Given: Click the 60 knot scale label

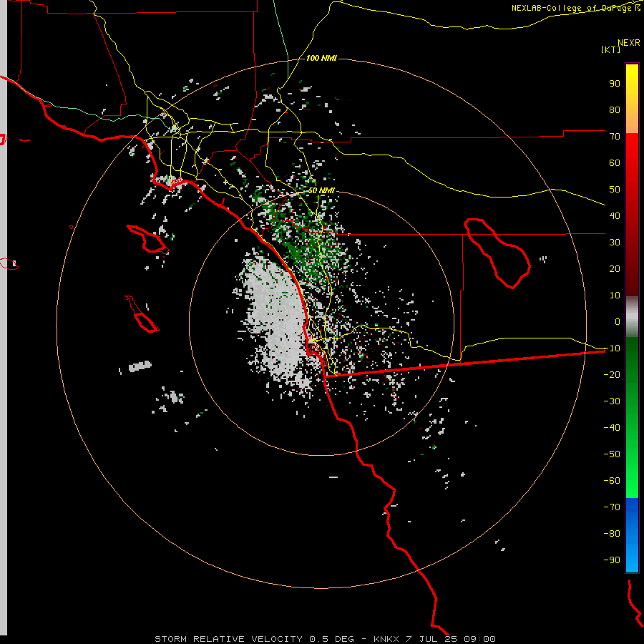Looking at the screenshot, I should (x=615, y=163).
